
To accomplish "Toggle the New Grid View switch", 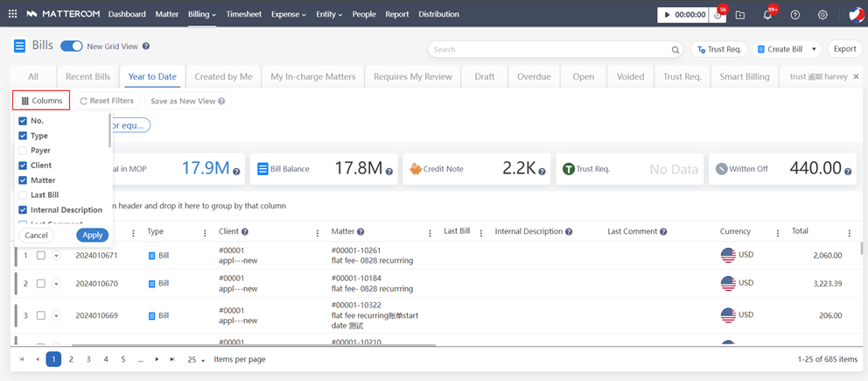I will point(71,46).
